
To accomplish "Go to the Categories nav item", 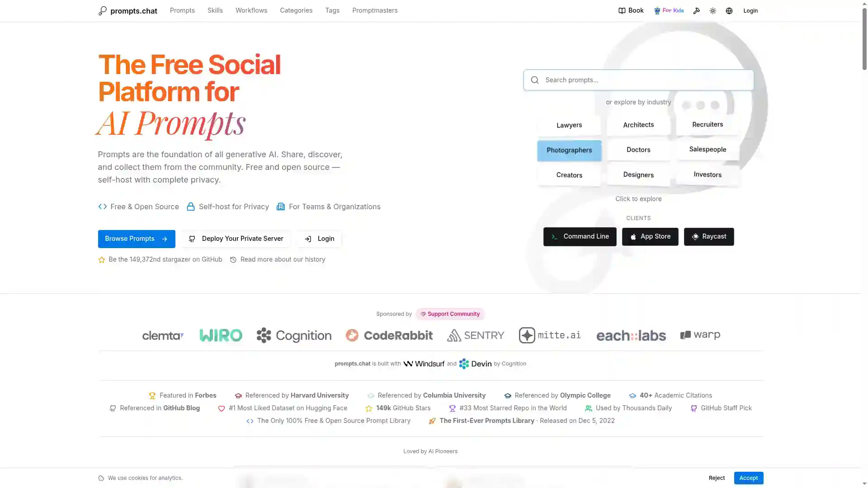I will tap(296, 10).
